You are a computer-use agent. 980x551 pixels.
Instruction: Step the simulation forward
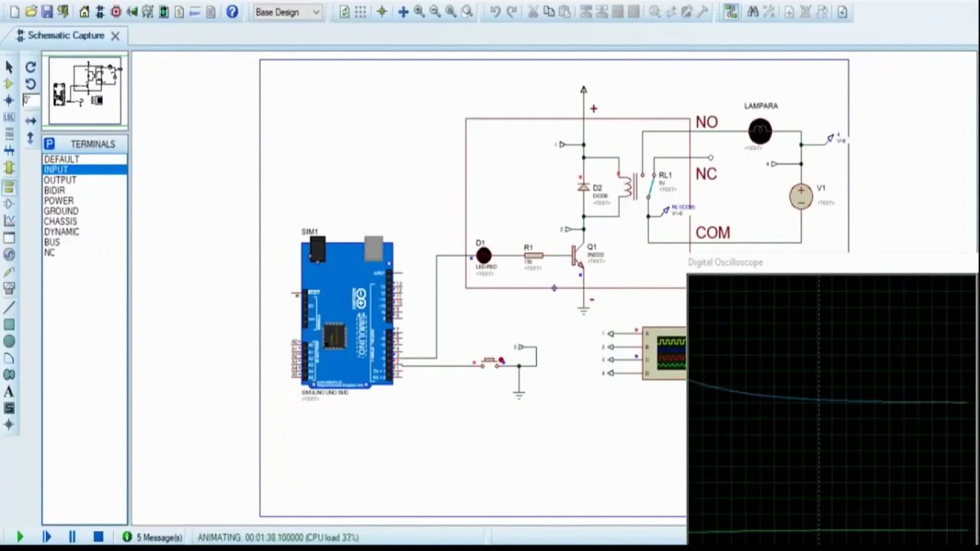tap(46, 537)
